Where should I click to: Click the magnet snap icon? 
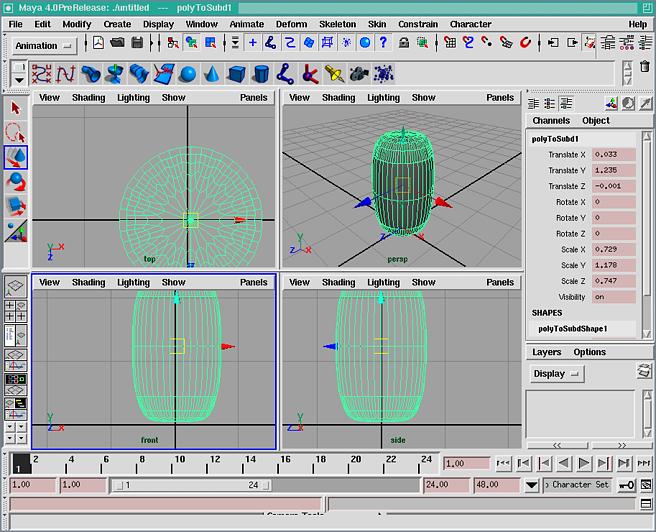pyautogui.click(x=524, y=43)
